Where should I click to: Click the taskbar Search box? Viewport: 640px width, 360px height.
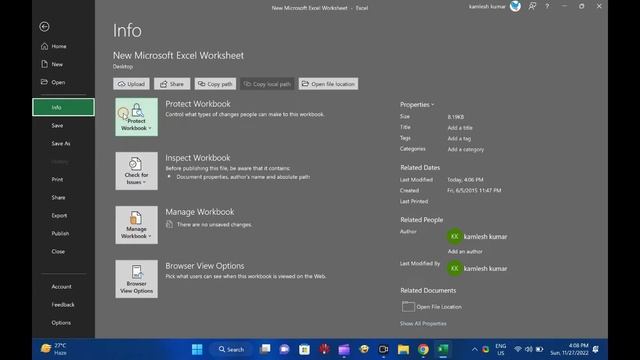tap(231, 349)
